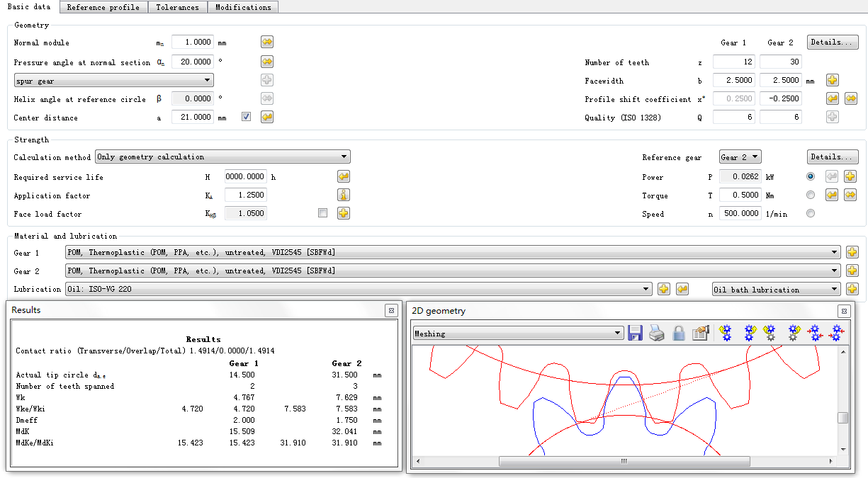Switch to the Basic data tab
868x478 pixels.
click(29, 7)
